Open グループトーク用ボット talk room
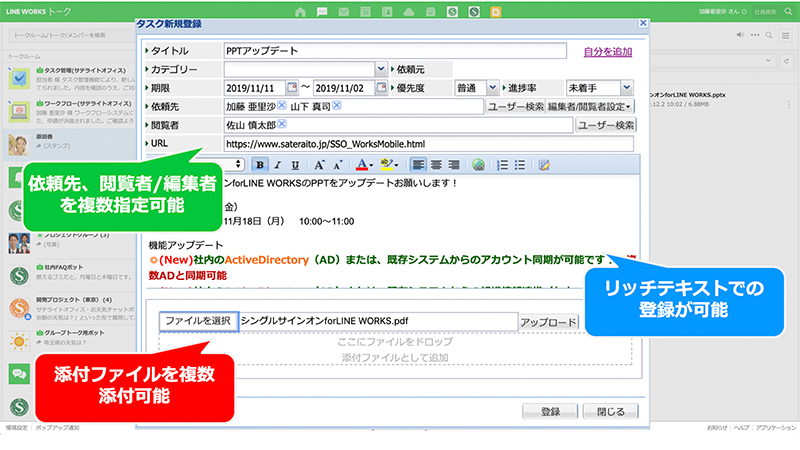 69,340
